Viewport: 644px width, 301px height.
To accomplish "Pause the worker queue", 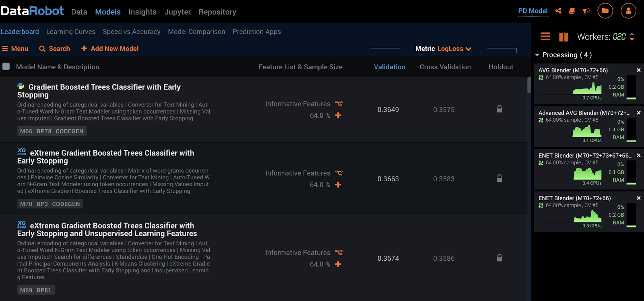I will tap(563, 37).
